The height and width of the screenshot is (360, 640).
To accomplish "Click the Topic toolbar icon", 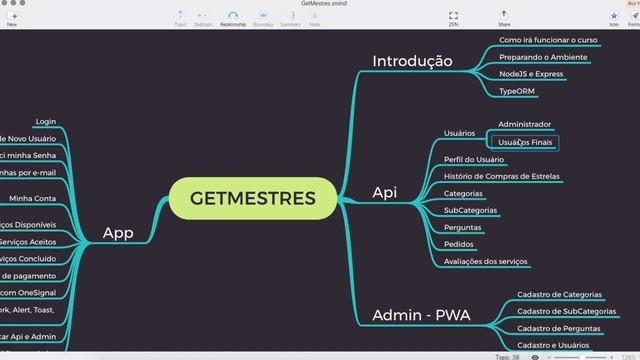I will tap(180, 16).
